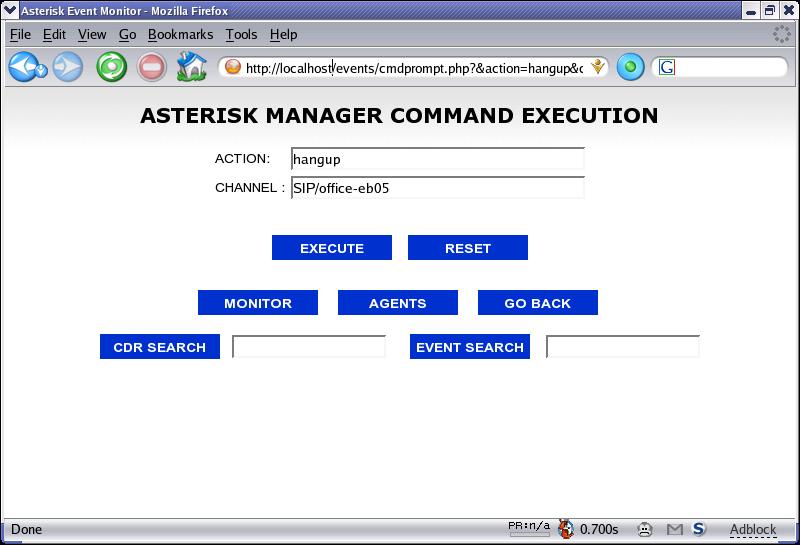Open the Bookmarks menu
Screen dimensions: 800x545
(180, 34)
